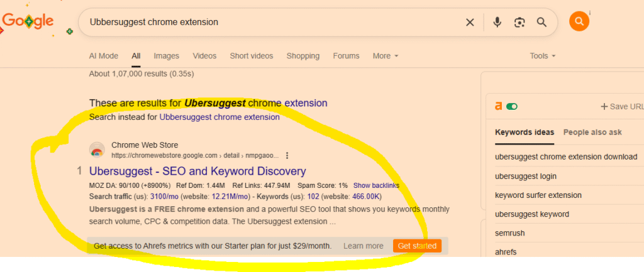The width and height of the screenshot is (644, 272).
Task: Open the More dropdown in search tabs
Action: (x=386, y=56)
